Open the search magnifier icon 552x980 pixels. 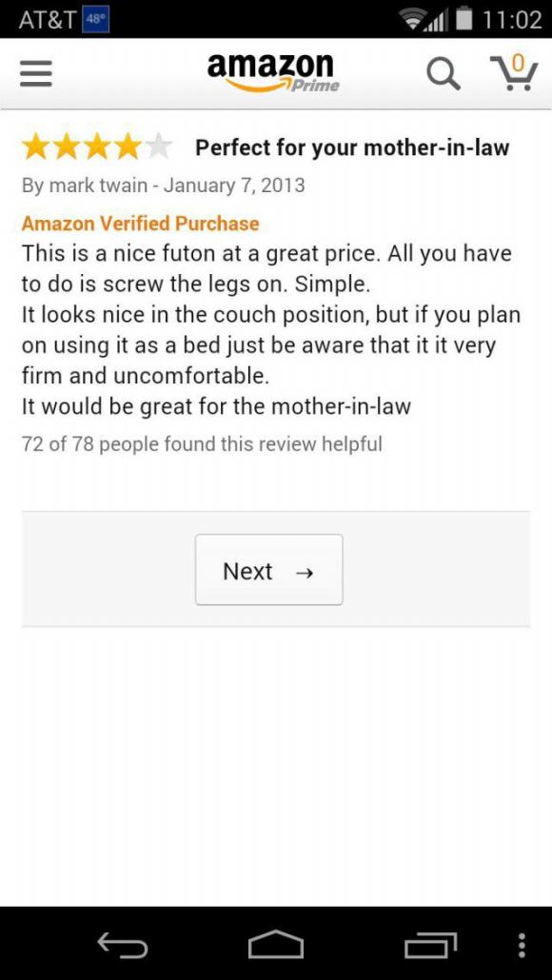pyautogui.click(x=444, y=74)
